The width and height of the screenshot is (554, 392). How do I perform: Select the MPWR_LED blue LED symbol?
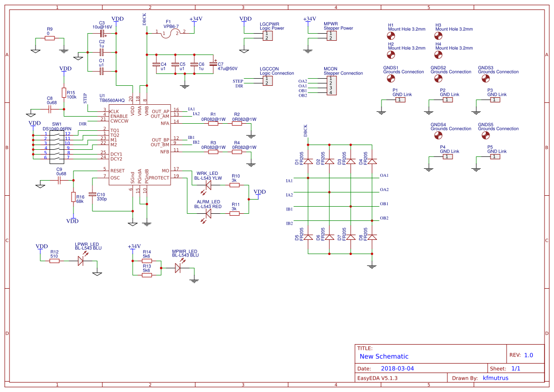[x=178, y=267]
